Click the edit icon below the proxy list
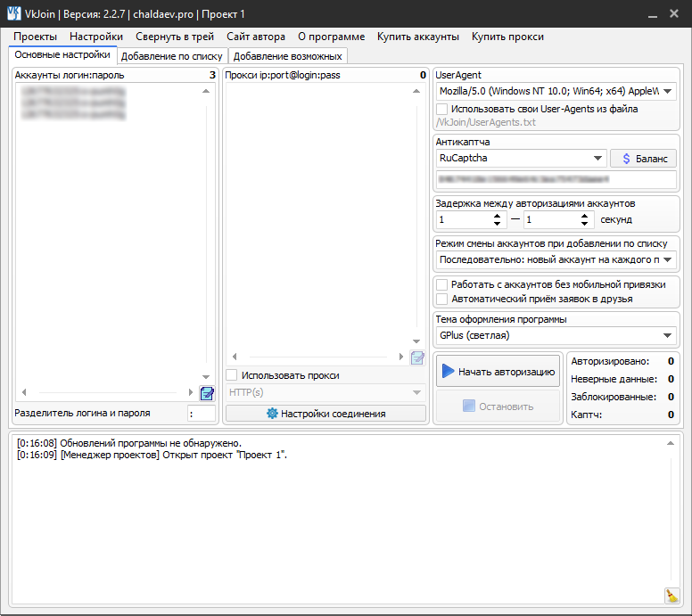 (x=417, y=358)
